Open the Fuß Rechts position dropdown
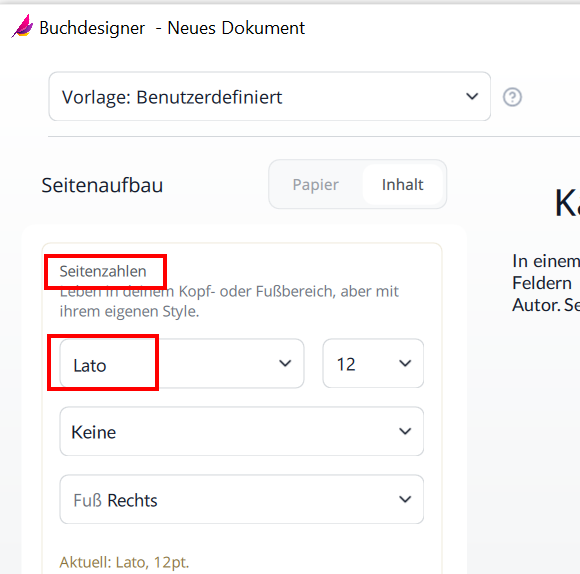Viewport: 580px width, 574px height. pos(242,499)
